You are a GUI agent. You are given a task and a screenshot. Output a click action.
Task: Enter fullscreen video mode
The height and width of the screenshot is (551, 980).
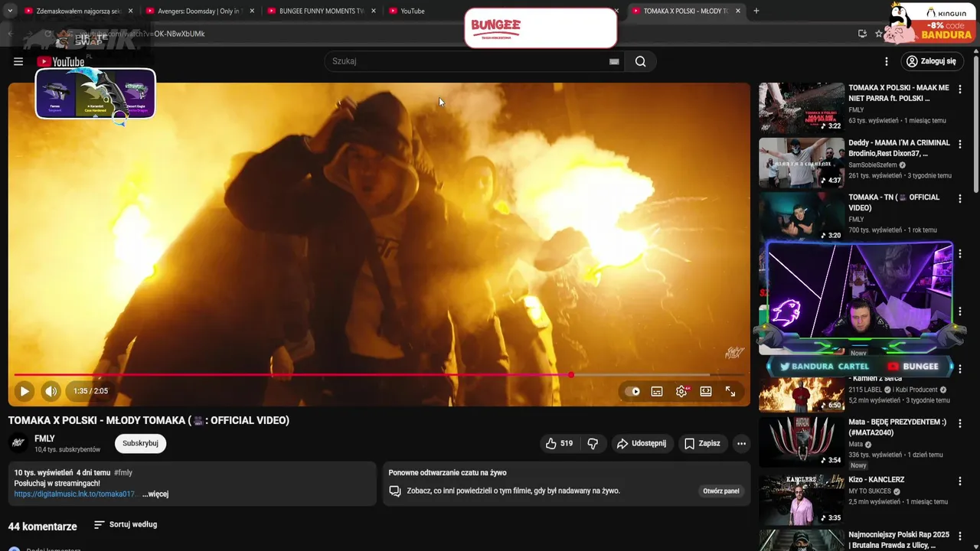pyautogui.click(x=730, y=391)
